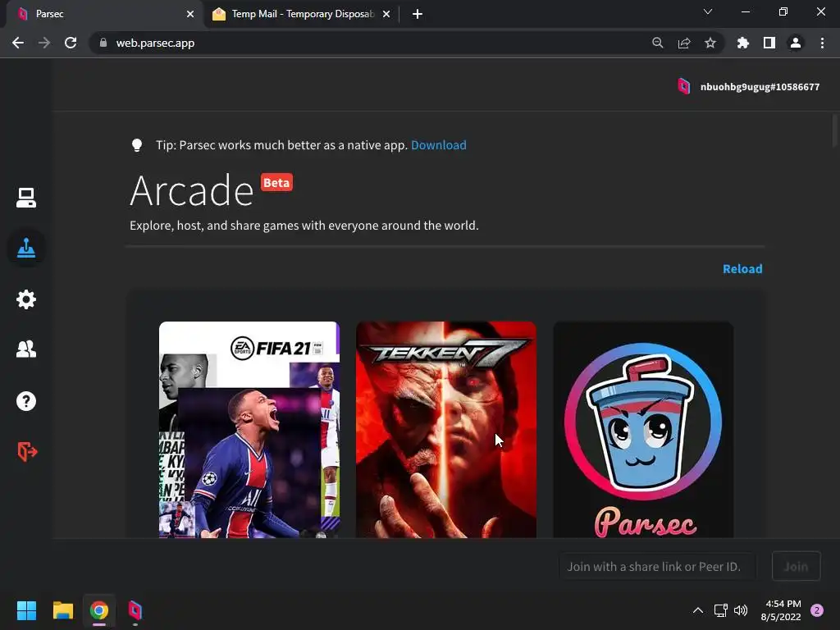840x630 pixels.
Task: Open a new tab with plus button
Action: point(418,15)
